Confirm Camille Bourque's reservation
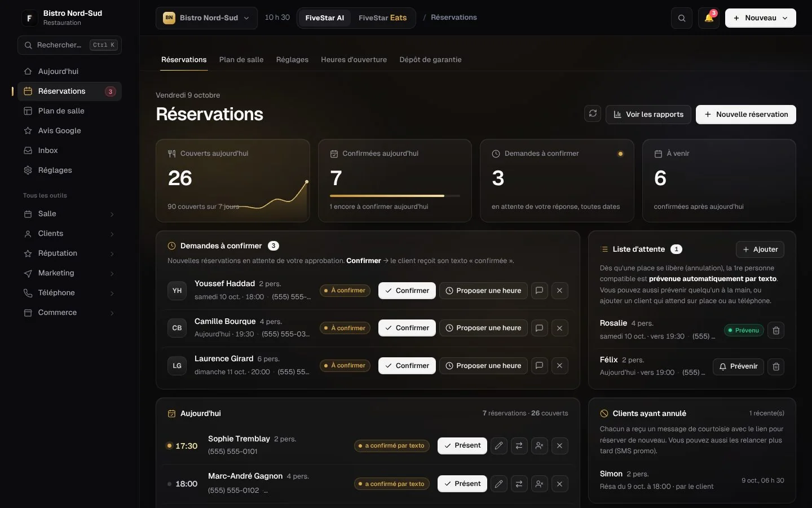 pos(407,328)
